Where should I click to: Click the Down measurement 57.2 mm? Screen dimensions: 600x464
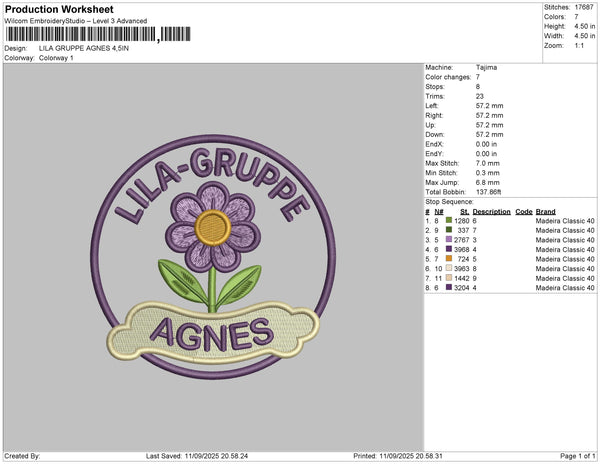[490, 135]
